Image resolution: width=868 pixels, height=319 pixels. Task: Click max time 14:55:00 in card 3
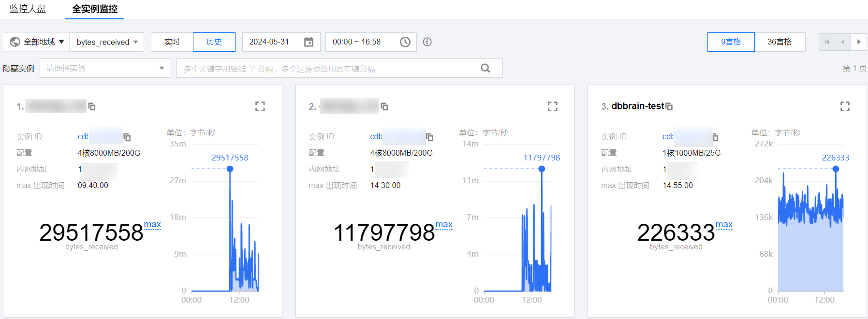click(677, 185)
